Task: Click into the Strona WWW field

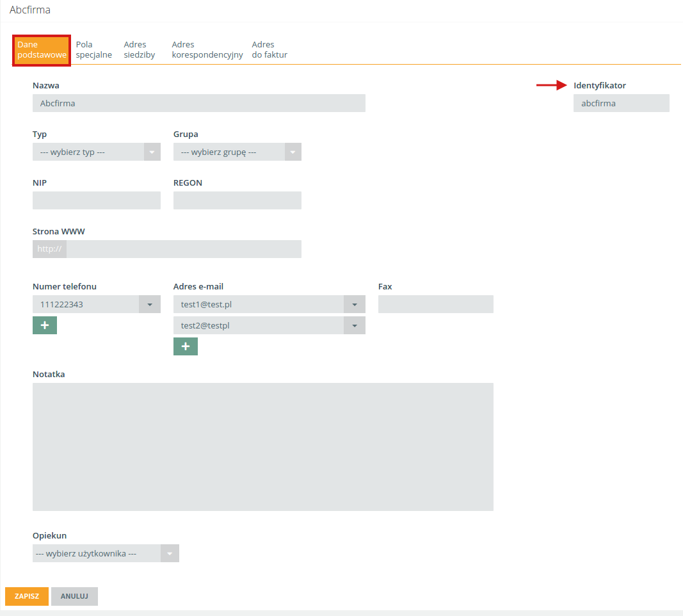Action: click(x=184, y=249)
